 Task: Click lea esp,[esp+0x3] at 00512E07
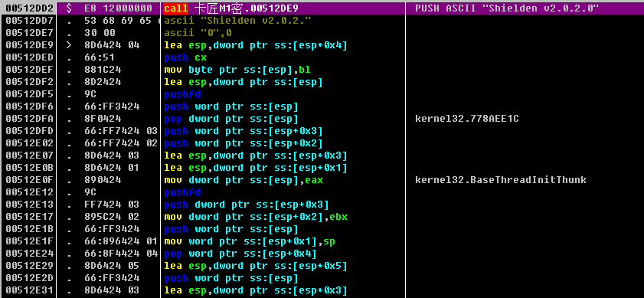coord(256,155)
